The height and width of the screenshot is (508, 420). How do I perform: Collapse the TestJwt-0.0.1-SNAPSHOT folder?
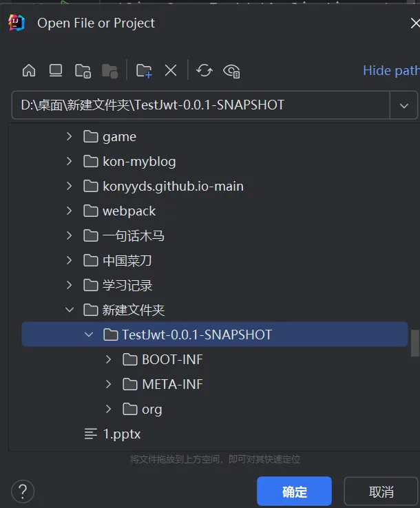tap(89, 335)
